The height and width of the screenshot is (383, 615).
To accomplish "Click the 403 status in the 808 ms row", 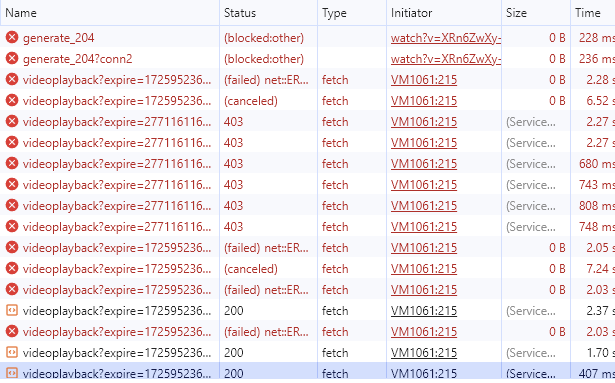I will coord(233,206).
